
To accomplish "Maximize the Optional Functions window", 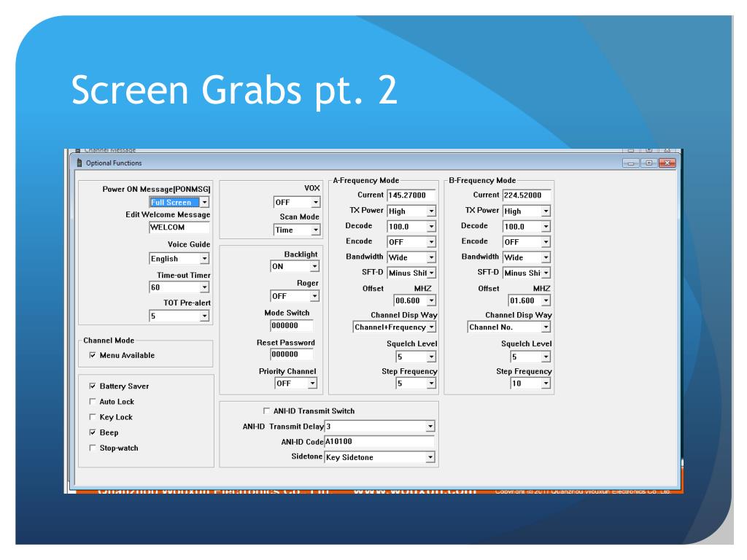I will [649, 163].
